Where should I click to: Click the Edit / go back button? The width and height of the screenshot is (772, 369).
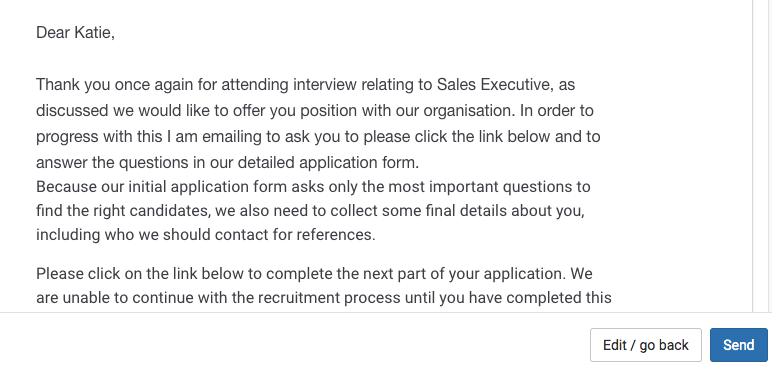(645, 345)
